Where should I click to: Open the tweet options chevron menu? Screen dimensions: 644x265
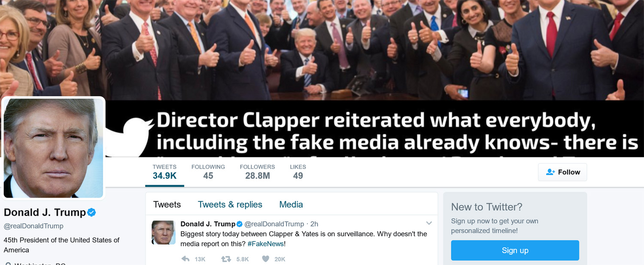(x=428, y=223)
